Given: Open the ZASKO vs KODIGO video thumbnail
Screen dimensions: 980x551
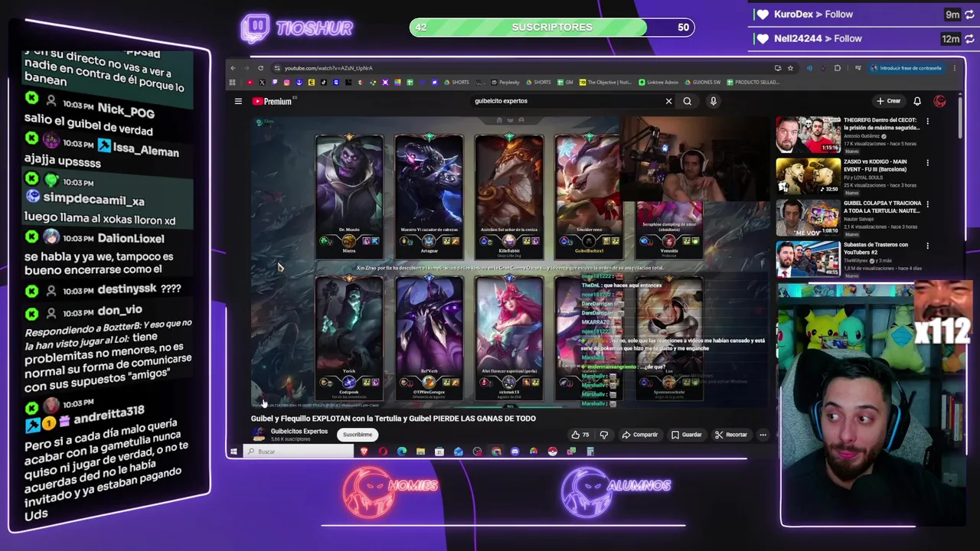Looking at the screenshot, I should 808,177.
